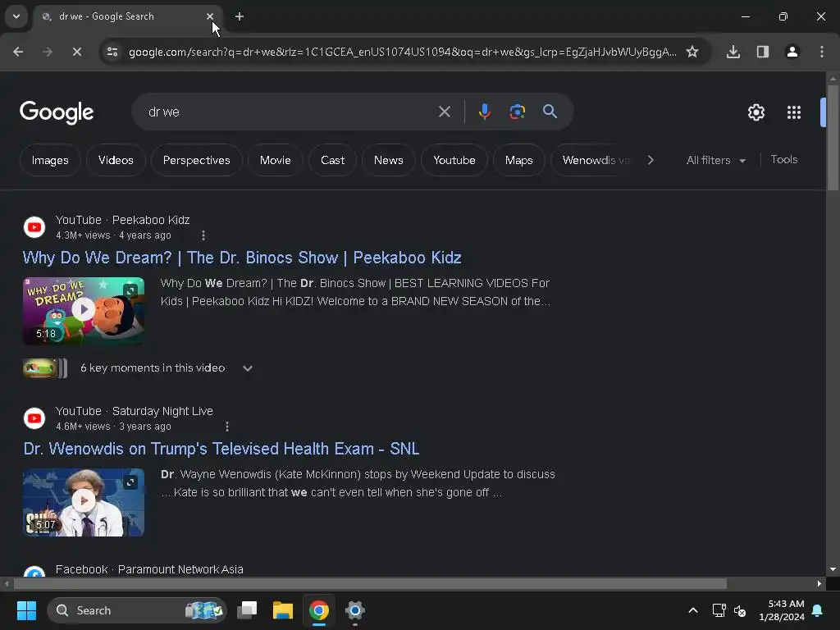Open the Windows Start menu
The height and width of the screenshot is (630, 840).
coord(26,610)
